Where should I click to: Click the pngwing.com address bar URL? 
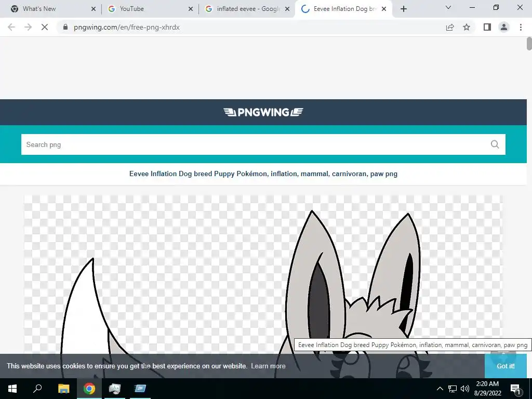pyautogui.click(x=127, y=27)
